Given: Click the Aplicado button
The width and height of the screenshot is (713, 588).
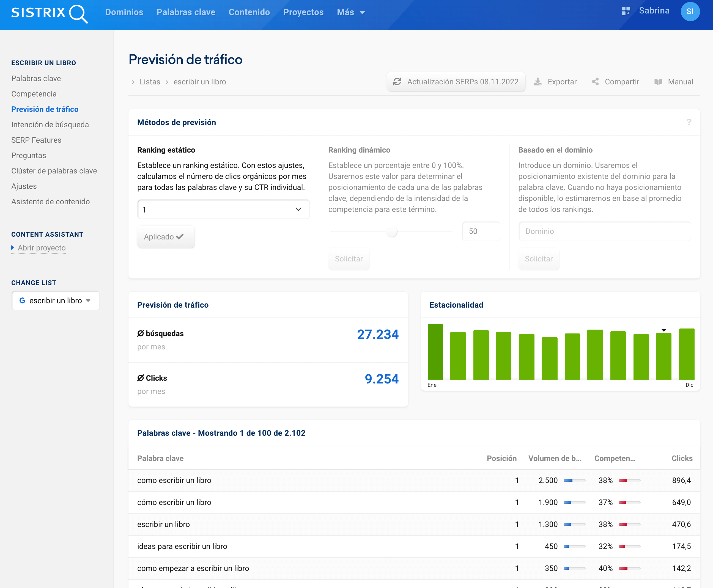Looking at the screenshot, I should point(165,236).
